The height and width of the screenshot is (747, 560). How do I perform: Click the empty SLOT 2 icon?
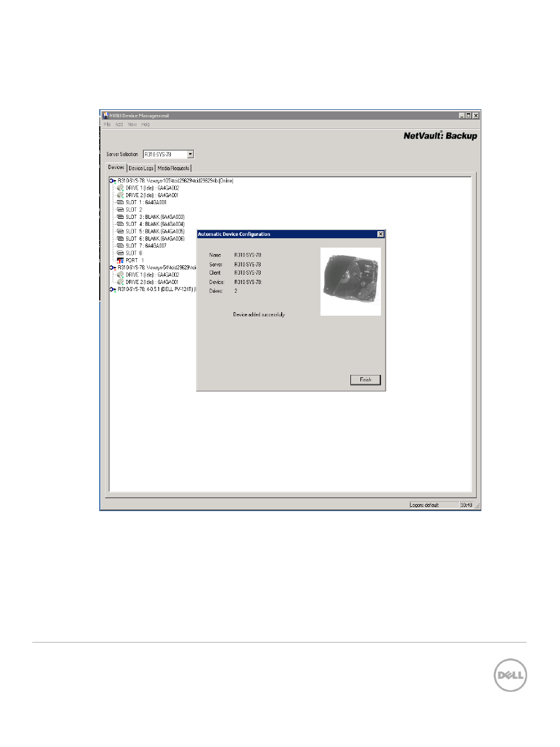120,209
